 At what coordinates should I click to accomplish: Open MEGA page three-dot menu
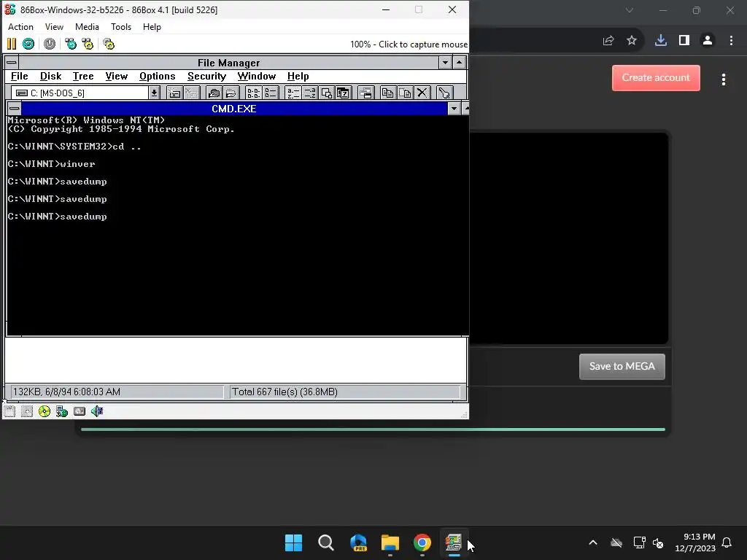click(x=723, y=79)
